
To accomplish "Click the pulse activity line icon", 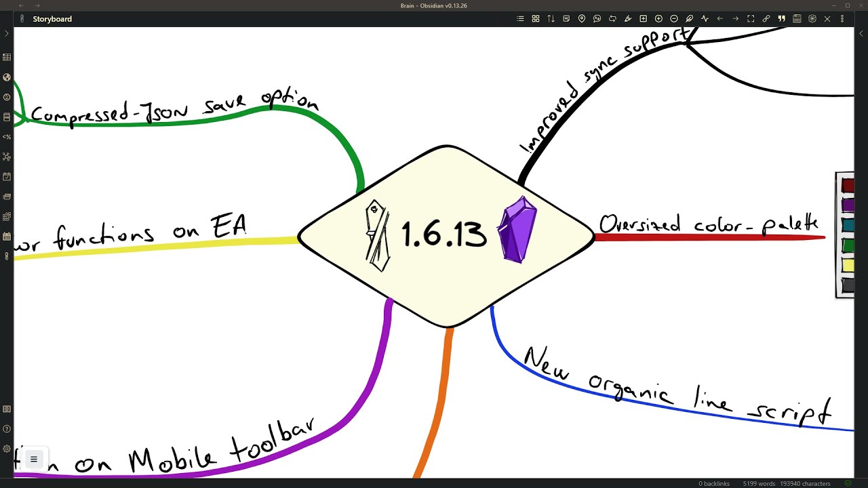I will click(705, 19).
